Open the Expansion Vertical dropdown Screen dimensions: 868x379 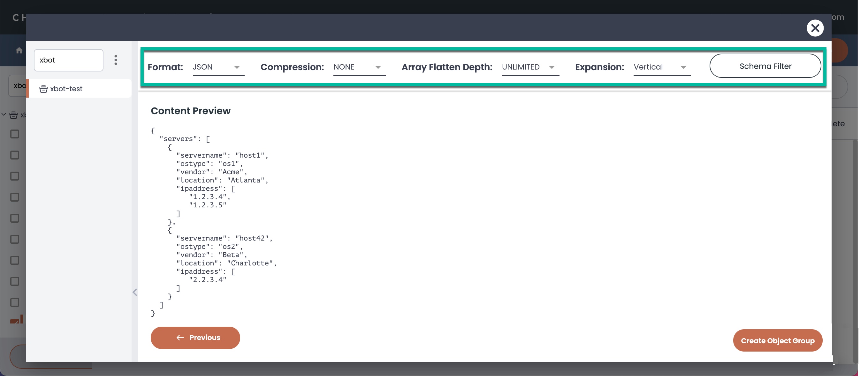[x=661, y=67]
